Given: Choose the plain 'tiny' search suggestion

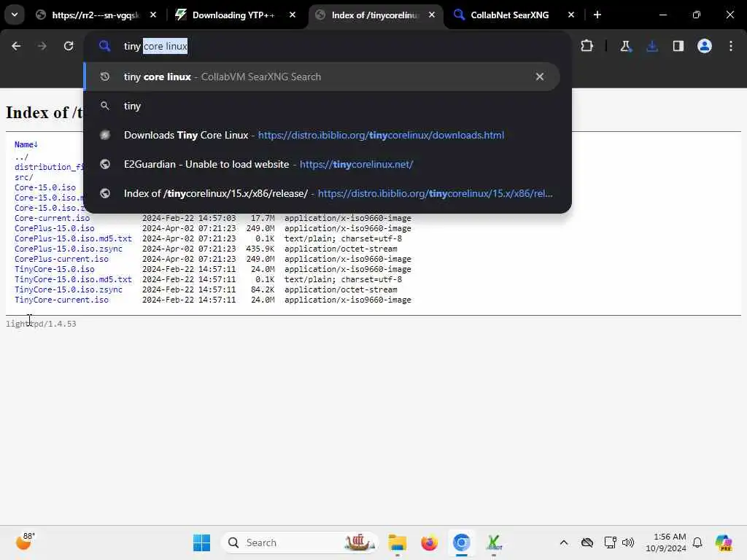Looking at the screenshot, I should 322,106.
